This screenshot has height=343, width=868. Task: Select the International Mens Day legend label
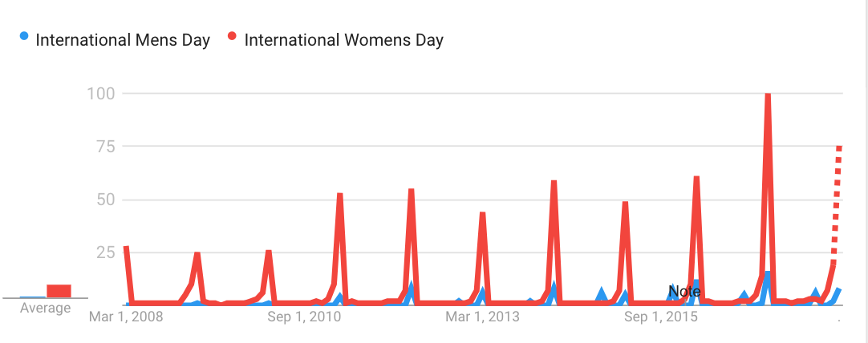click(x=123, y=39)
